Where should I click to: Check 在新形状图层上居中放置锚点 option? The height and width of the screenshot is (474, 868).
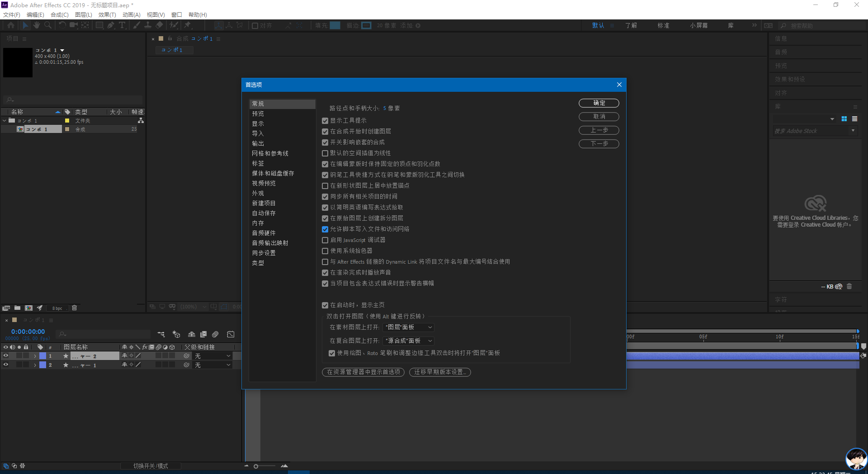(325, 186)
